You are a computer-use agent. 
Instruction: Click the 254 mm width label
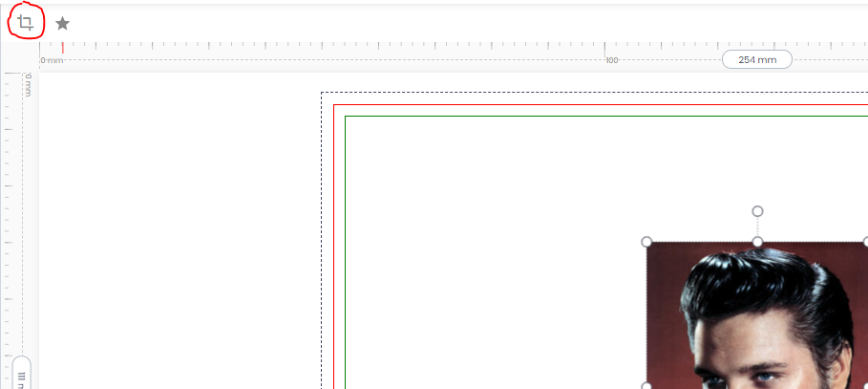[x=756, y=59]
